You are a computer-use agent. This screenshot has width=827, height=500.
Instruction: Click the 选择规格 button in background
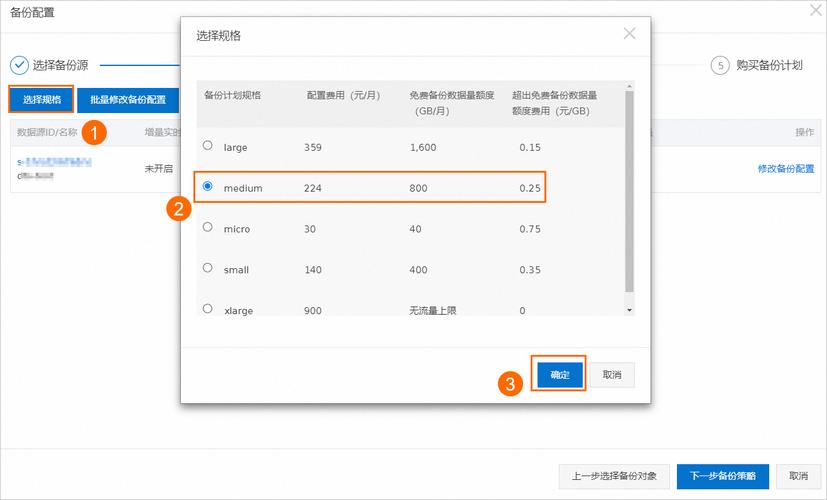coord(42,100)
